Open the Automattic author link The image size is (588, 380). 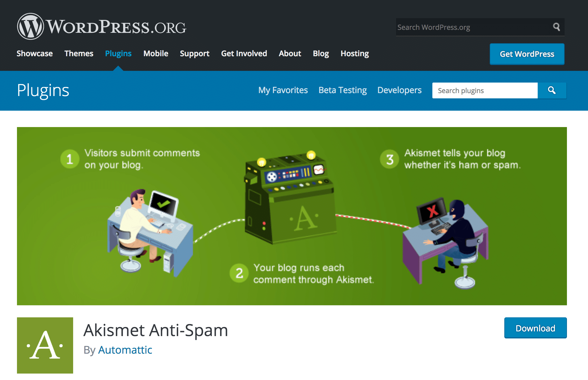pos(125,350)
